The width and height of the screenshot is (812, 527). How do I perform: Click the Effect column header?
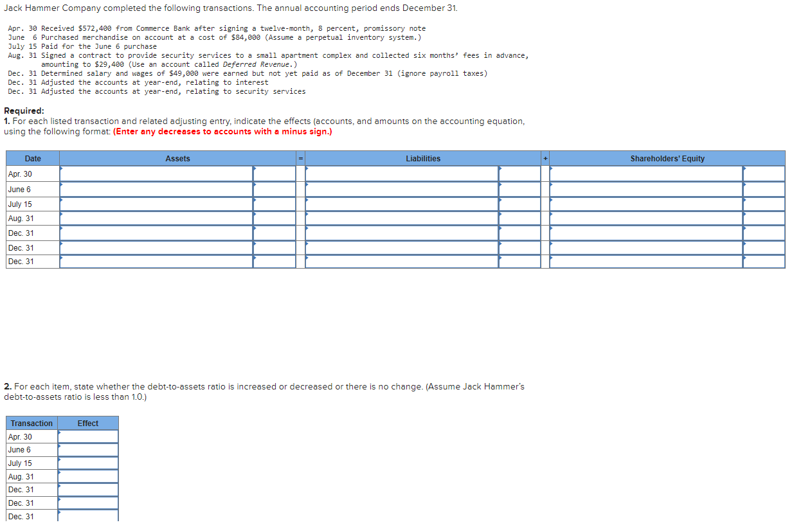(88, 423)
